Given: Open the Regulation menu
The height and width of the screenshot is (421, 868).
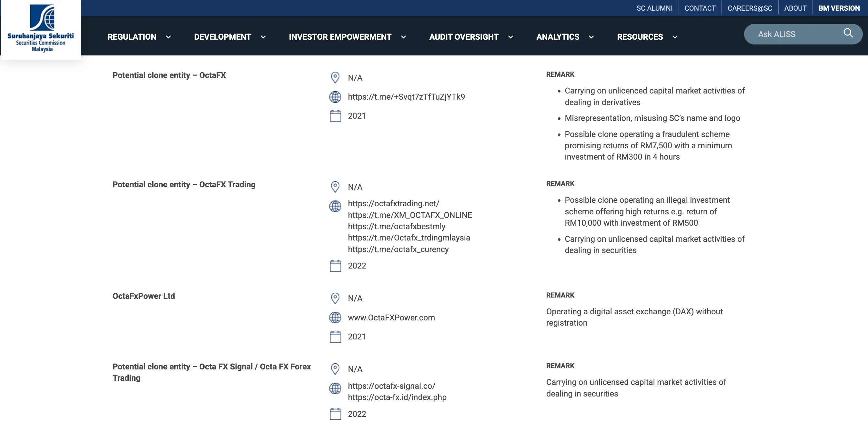Looking at the screenshot, I should click(132, 37).
